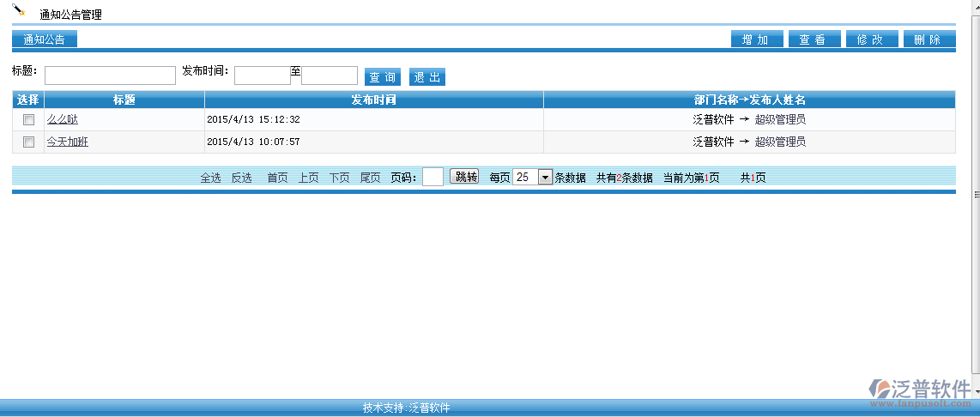This screenshot has height=417, width=980.
Task: Click the 查询 search button
Action: click(x=383, y=77)
